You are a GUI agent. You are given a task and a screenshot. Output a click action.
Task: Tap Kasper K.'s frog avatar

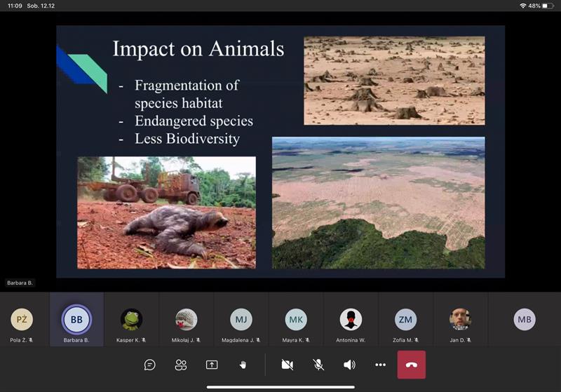click(131, 320)
